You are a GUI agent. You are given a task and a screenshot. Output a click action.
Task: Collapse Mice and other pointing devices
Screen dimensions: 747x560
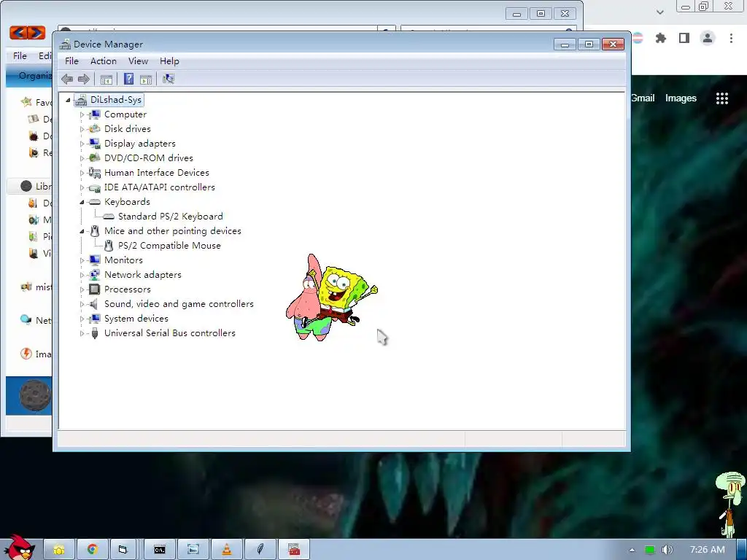pos(82,231)
